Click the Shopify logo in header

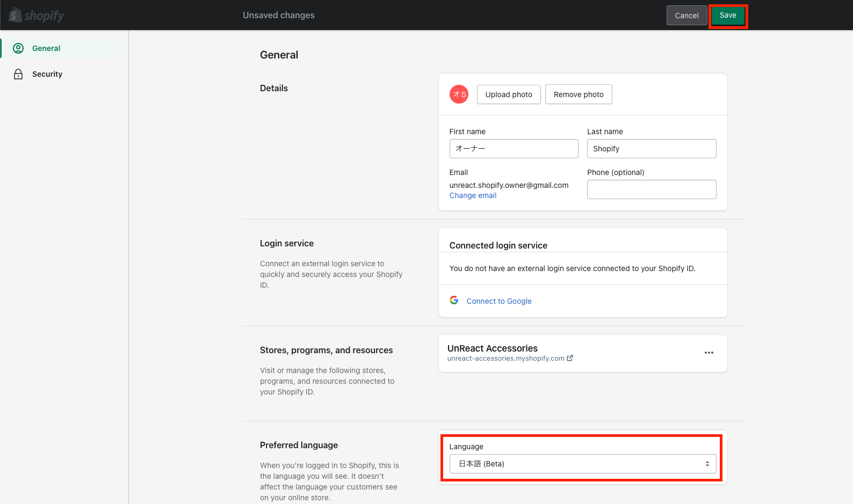click(x=37, y=16)
